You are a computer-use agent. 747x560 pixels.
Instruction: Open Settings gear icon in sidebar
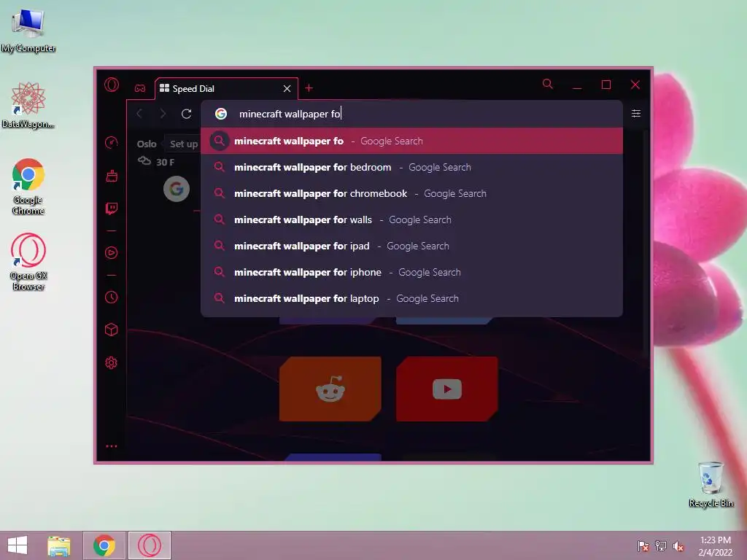click(112, 363)
